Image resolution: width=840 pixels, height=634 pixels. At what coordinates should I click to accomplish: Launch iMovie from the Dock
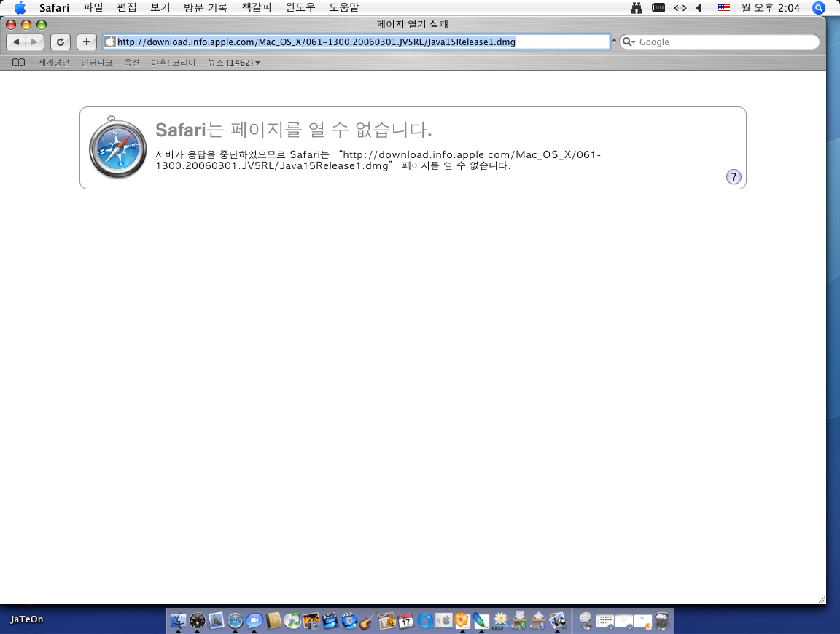pyautogui.click(x=330, y=621)
